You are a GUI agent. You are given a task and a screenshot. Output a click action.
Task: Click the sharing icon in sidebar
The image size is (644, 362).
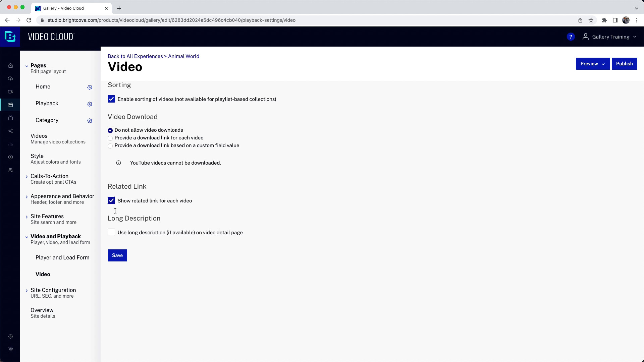tap(10, 131)
